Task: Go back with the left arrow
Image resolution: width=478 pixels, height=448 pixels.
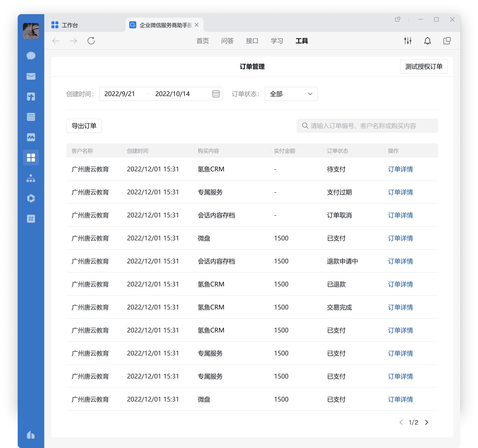Action: tap(56, 41)
